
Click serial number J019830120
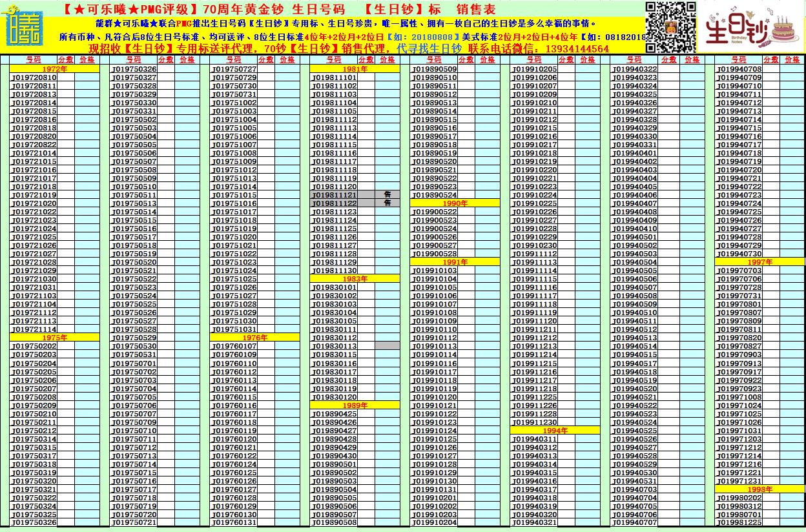tap(335, 397)
